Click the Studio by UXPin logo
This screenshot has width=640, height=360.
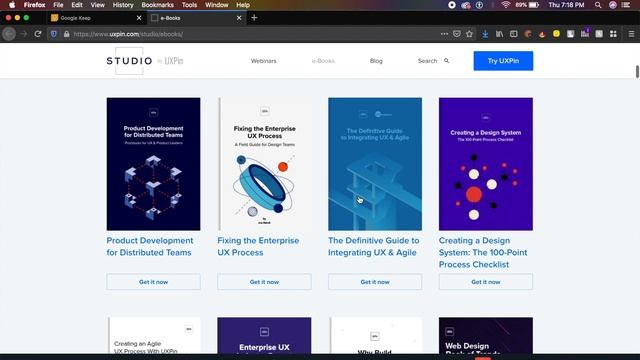point(145,61)
